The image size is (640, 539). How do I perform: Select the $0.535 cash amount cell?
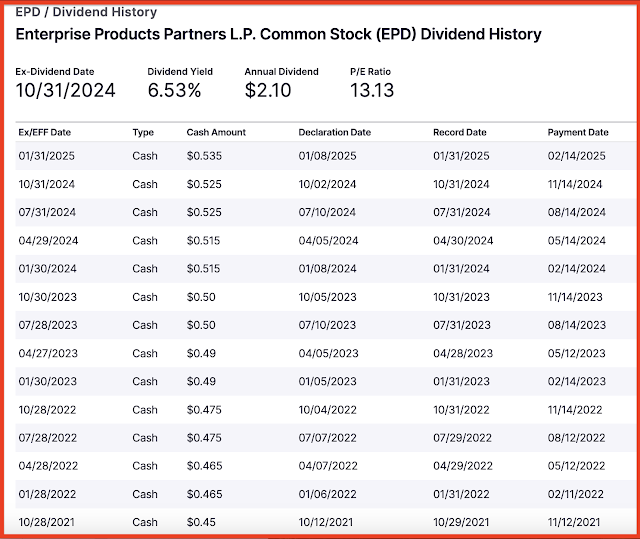point(204,156)
